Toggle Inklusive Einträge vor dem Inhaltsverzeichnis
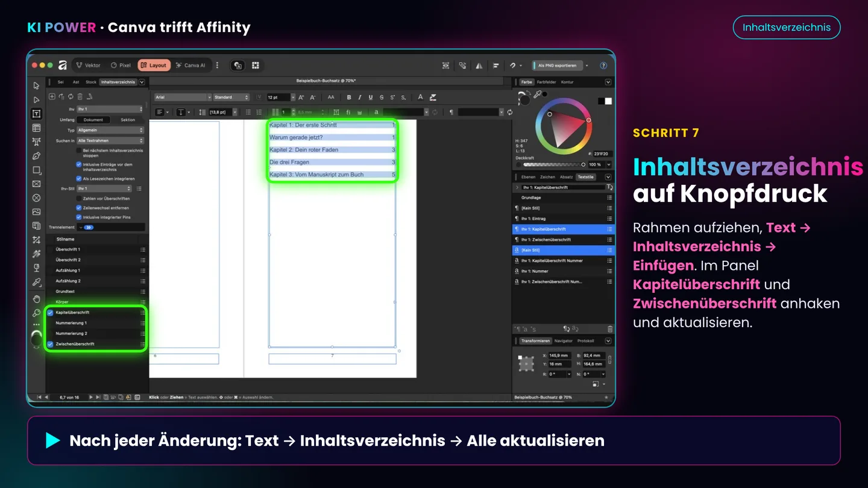The width and height of the screenshot is (868, 488). click(x=79, y=164)
